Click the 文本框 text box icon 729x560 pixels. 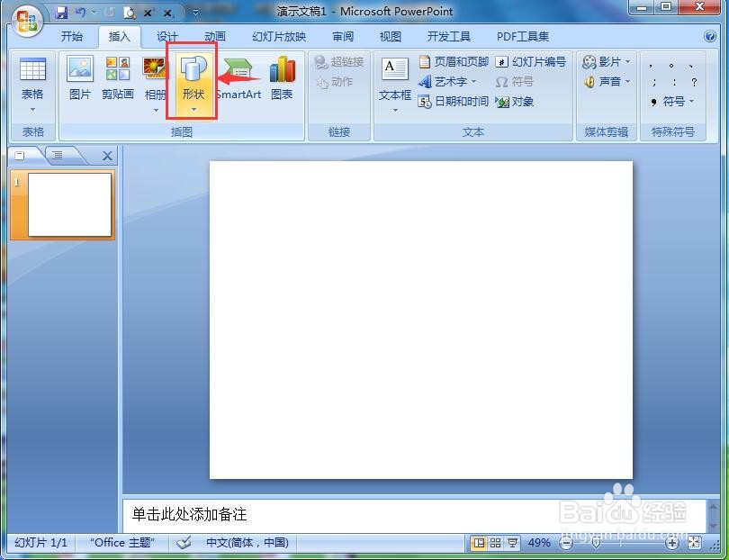coord(394,69)
